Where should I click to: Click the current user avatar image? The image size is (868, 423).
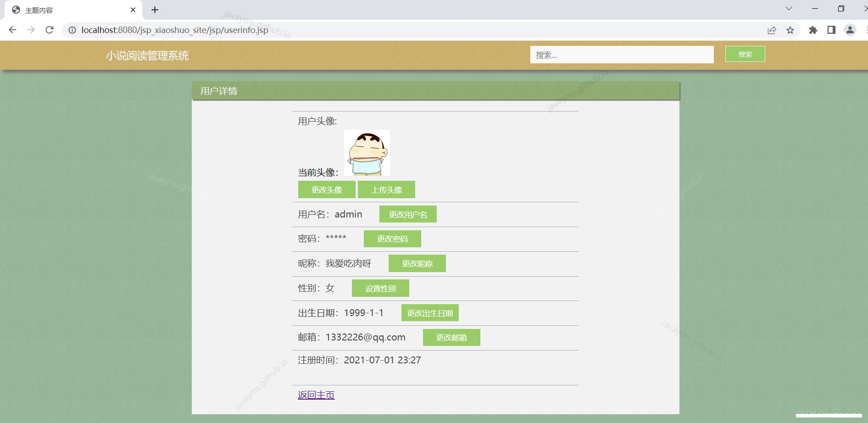(367, 152)
